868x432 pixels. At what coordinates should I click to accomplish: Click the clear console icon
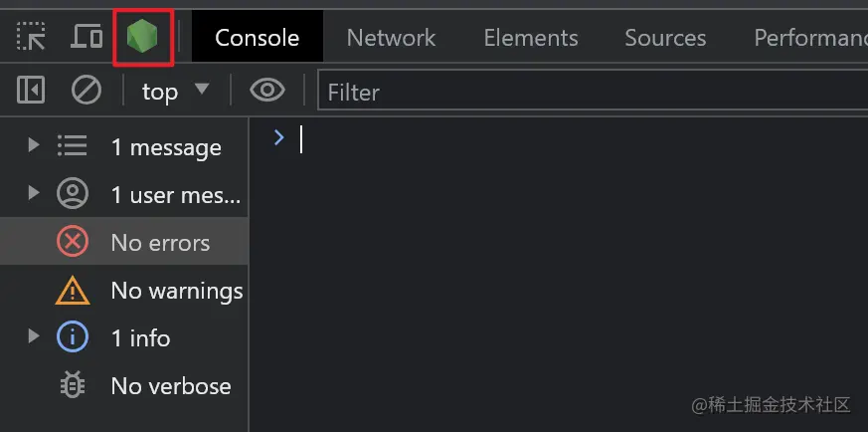pyautogui.click(x=87, y=92)
